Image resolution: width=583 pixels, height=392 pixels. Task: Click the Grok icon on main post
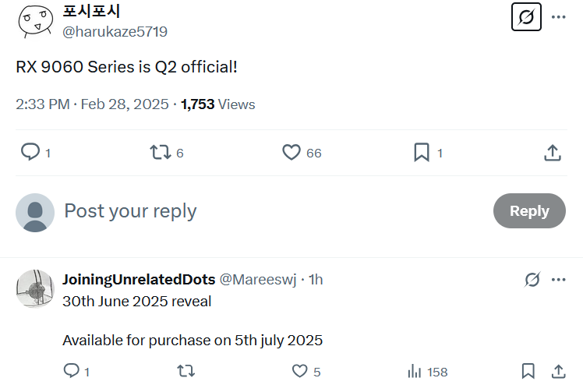(526, 16)
